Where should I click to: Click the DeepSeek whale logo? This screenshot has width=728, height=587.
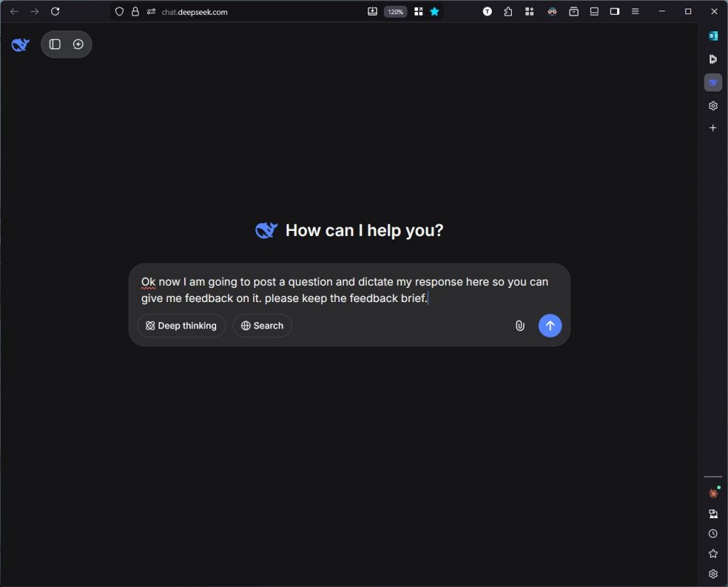click(x=20, y=44)
